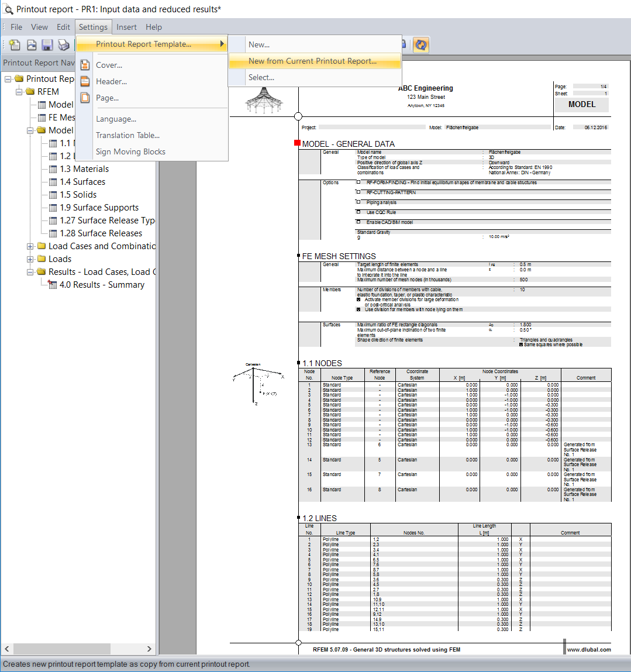Open the File menu
This screenshot has width=631, height=672.
(16, 27)
